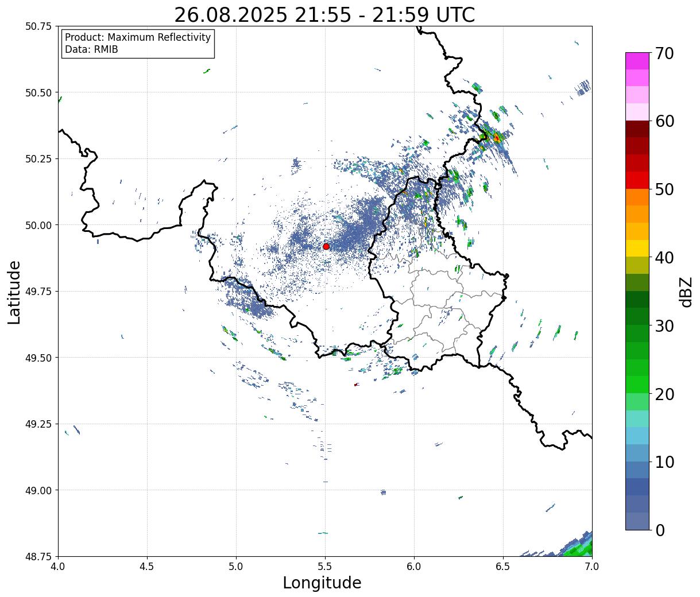Click the orange-red storm core near 6.45°E, 50.33°N
The height and width of the screenshot is (597, 700).
(497, 138)
